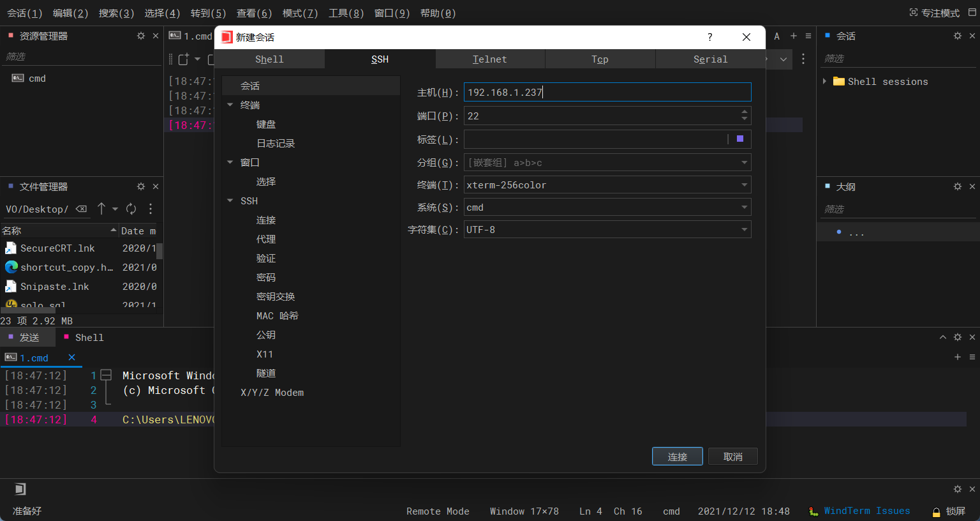Collapse the SSH tree node in dialog
Viewport: 980px width, 521px height.
[x=230, y=200]
